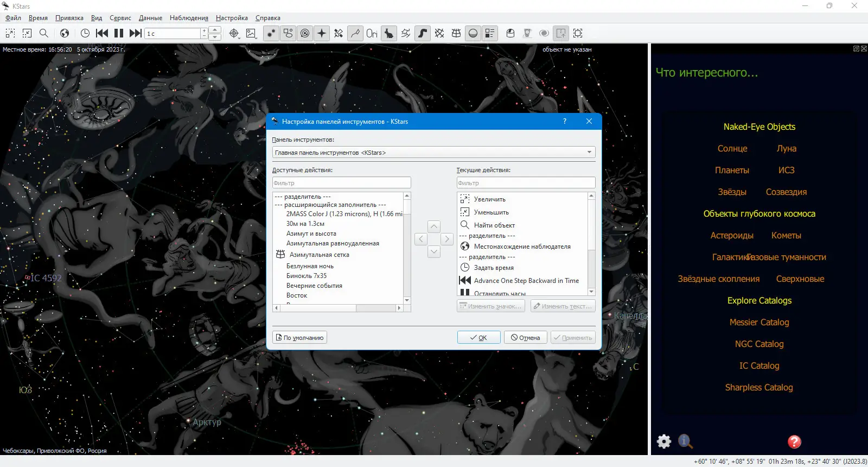Open Messier Catalog in side panel

point(759,323)
